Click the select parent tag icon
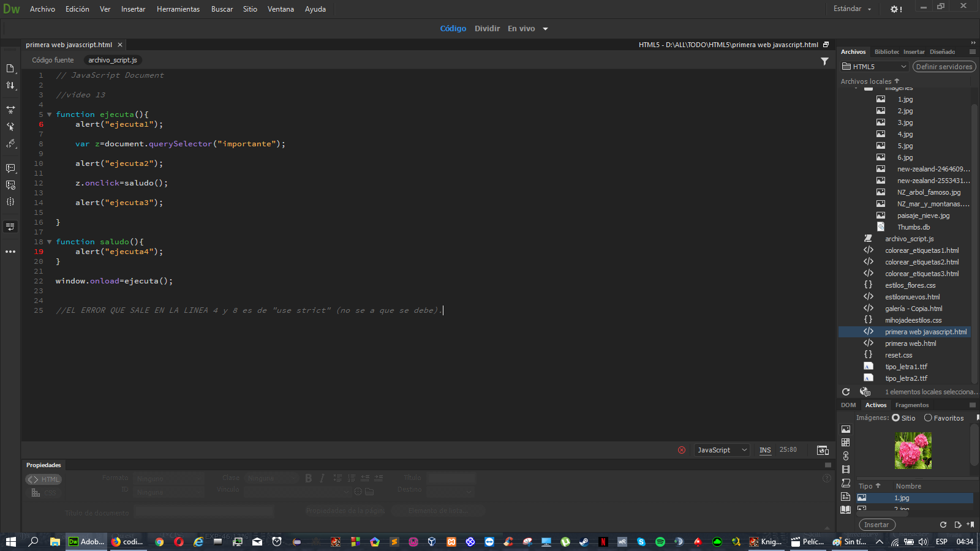980x551 pixels. 10,127
